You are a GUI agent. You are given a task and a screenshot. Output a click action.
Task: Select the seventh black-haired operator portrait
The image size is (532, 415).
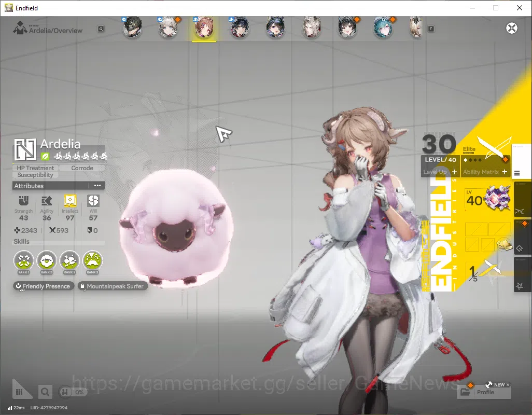click(x=347, y=27)
